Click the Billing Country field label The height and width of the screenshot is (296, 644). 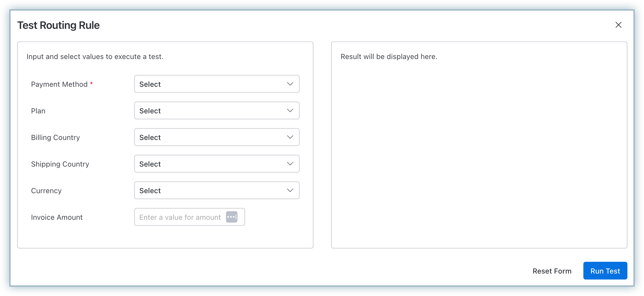coord(55,137)
